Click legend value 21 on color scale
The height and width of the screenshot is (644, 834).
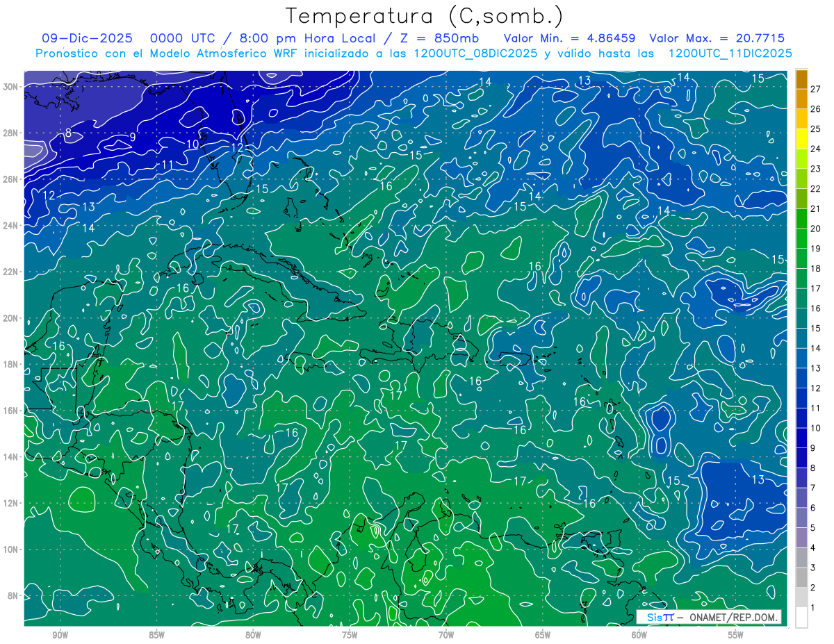[816, 208]
